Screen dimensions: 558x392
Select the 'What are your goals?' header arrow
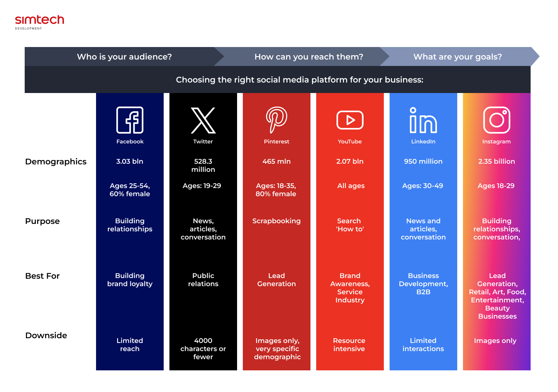[459, 56]
